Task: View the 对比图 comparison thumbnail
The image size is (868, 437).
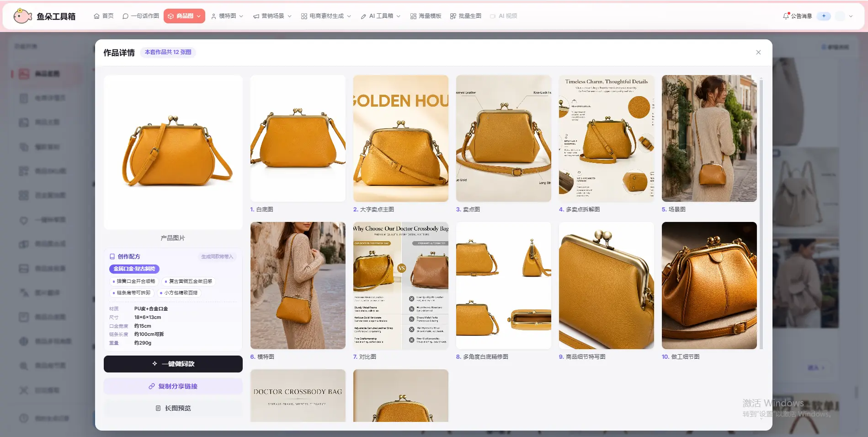Action: (x=401, y=286)
